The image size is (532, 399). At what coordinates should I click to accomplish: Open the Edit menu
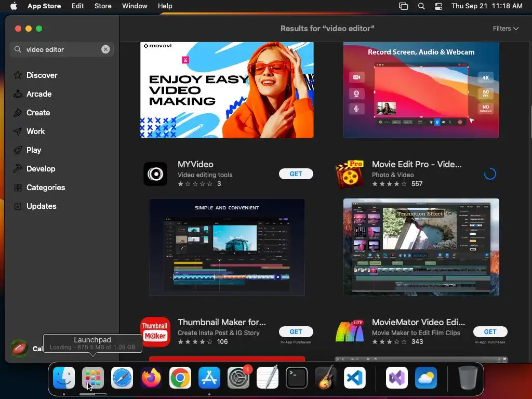[78, 6]
